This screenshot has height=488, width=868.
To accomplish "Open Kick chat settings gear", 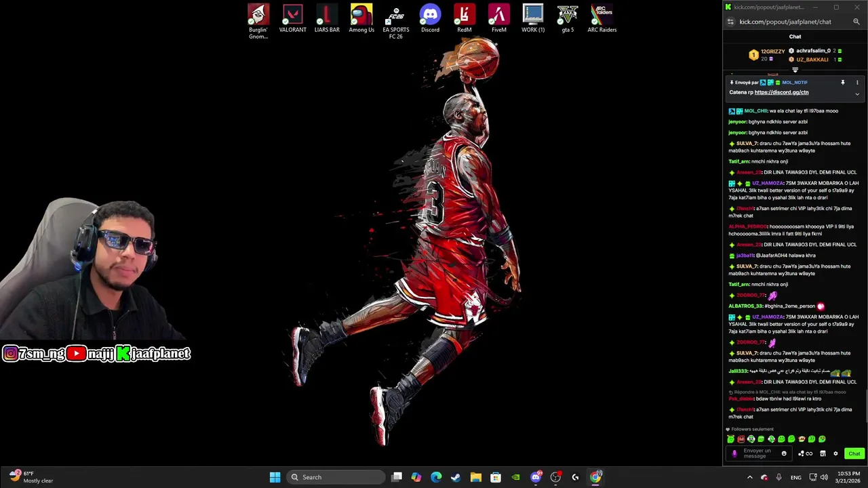I will coord(835,453).
